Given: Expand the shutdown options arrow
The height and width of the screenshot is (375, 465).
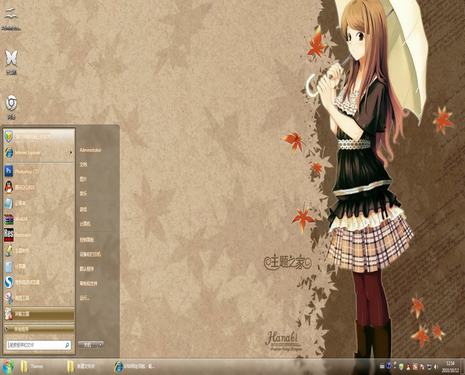Looking at the screenshot, I should (x=101, y=345).
